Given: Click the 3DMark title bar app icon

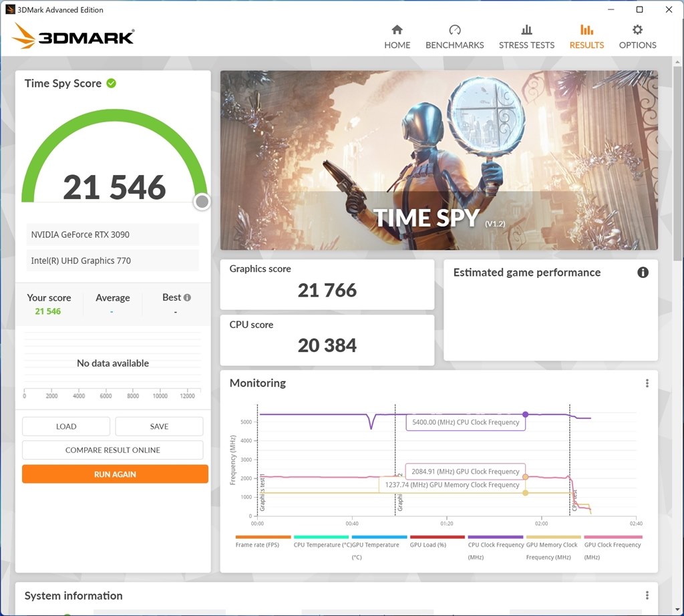Looking at the screenshot, I should pos(9,9).
